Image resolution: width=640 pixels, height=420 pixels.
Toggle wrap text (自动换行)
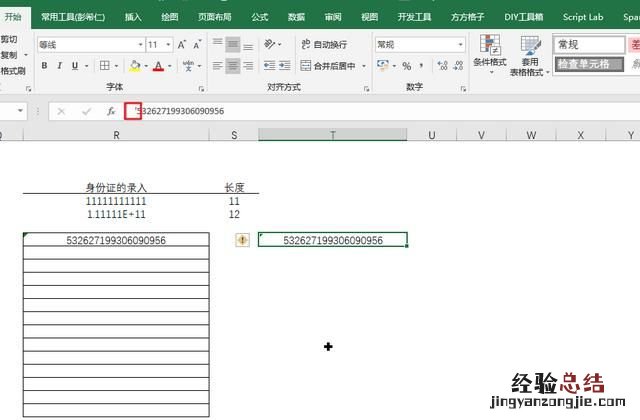coord(324,45)
